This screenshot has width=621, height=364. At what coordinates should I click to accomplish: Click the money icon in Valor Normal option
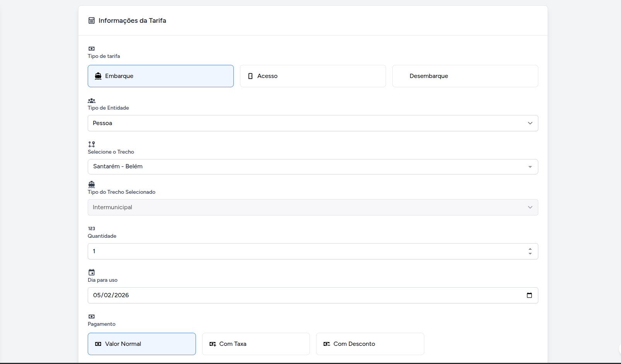(98, 344)
